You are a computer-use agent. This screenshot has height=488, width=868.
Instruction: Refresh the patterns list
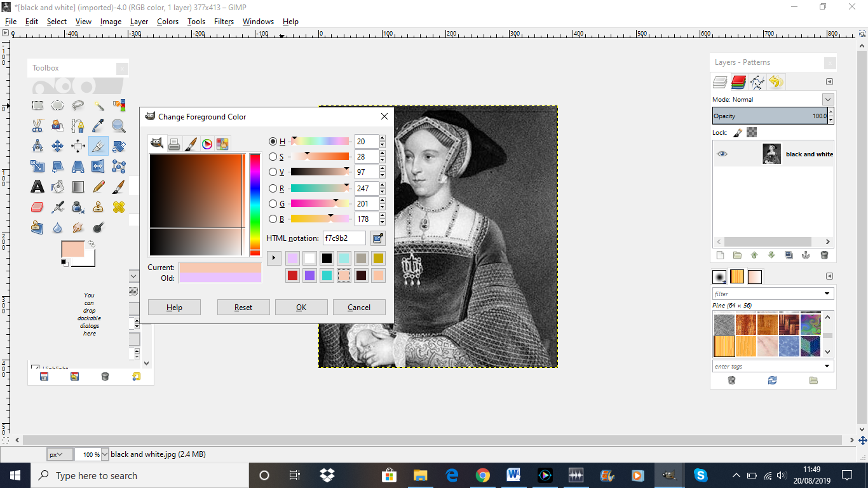pyautogui.click(x=771, y=381)
